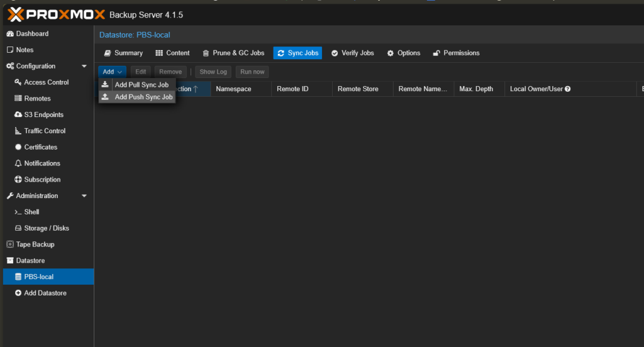The image size is (644, 347).
Task: Click the Local Owner/User help icon
Action: point(568,89)
